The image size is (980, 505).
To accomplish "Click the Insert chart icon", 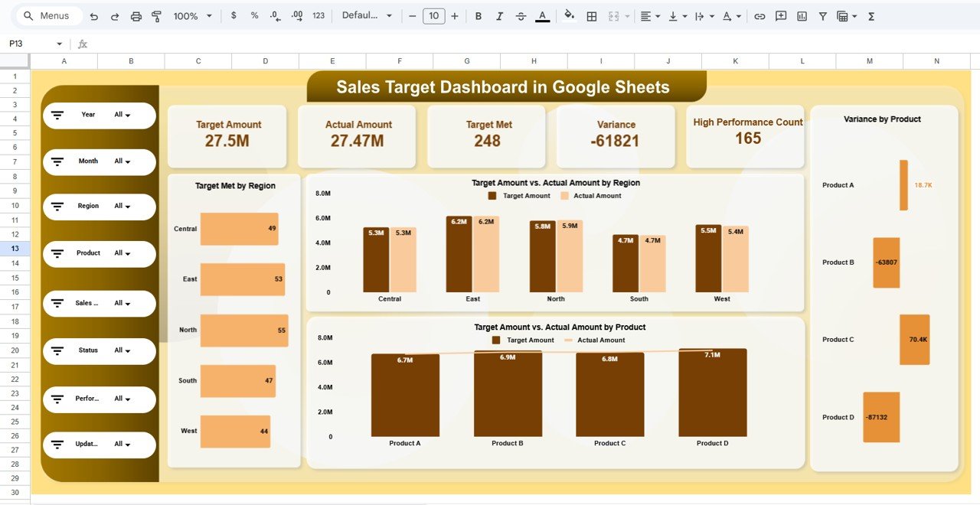I will click(801, 15).
